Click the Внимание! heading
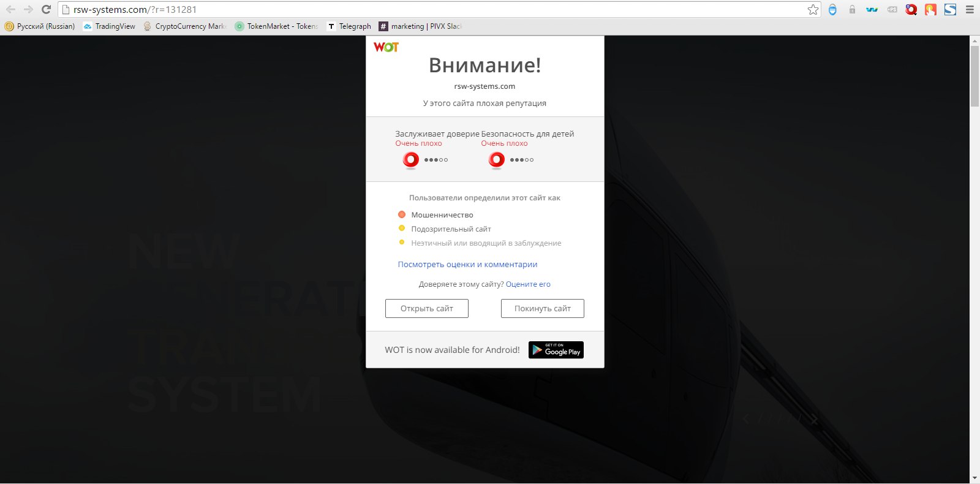 [x=484, y=65]
